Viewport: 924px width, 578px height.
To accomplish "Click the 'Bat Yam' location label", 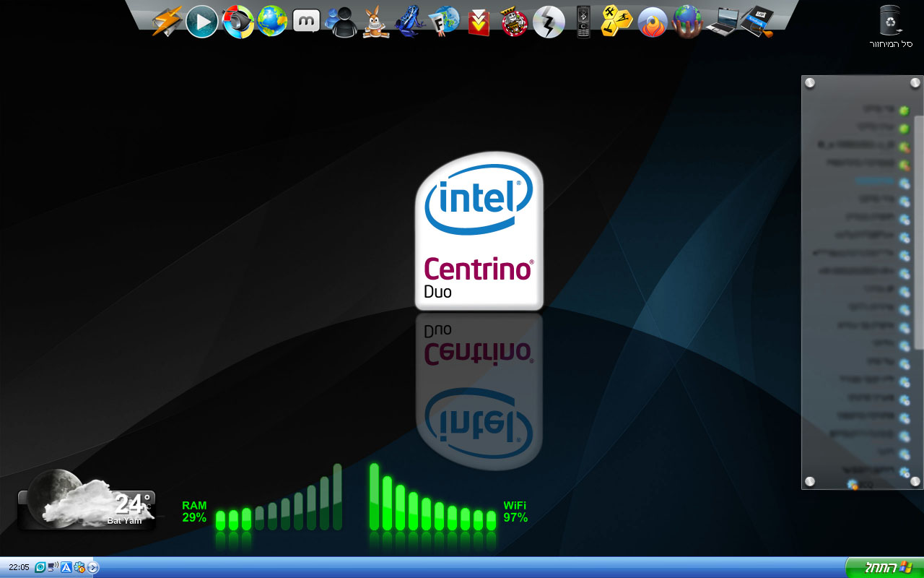I will [124, 520].
